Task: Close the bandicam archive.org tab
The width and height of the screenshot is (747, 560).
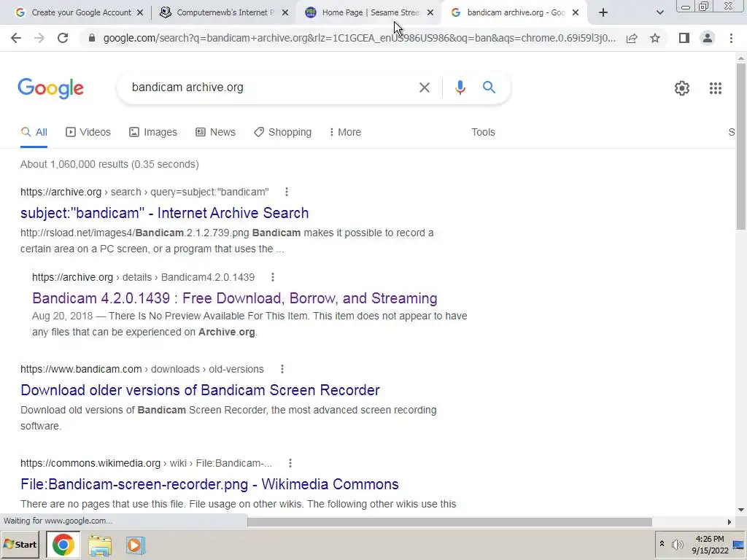Action: pyautogui.click(x=576, y=13)
